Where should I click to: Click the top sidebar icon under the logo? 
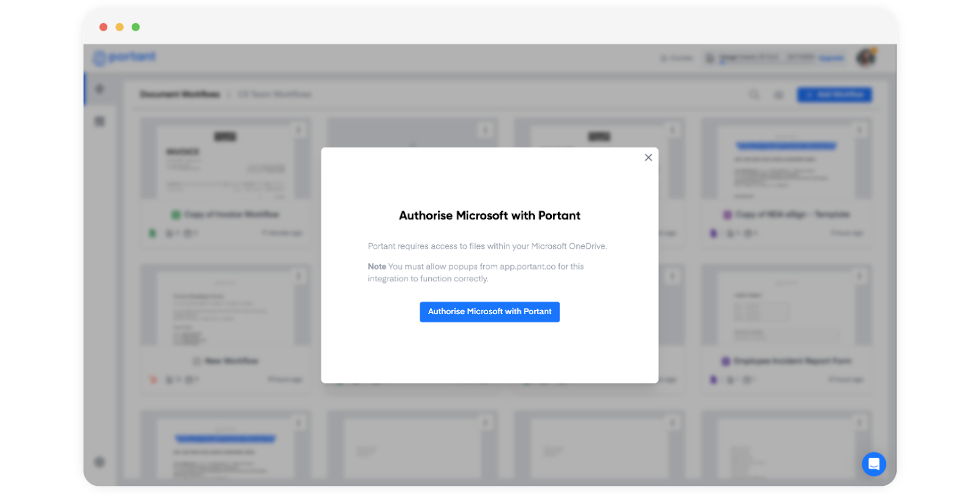(x=100, y=89)
